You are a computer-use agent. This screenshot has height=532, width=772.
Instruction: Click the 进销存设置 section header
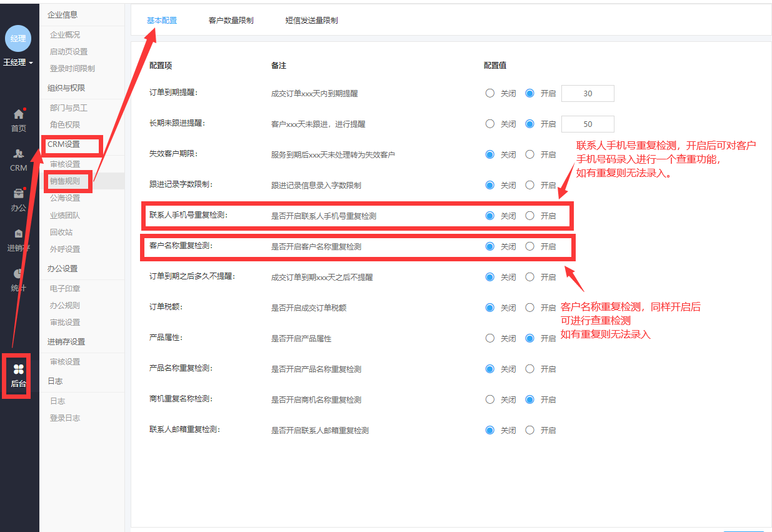[66, 342]
